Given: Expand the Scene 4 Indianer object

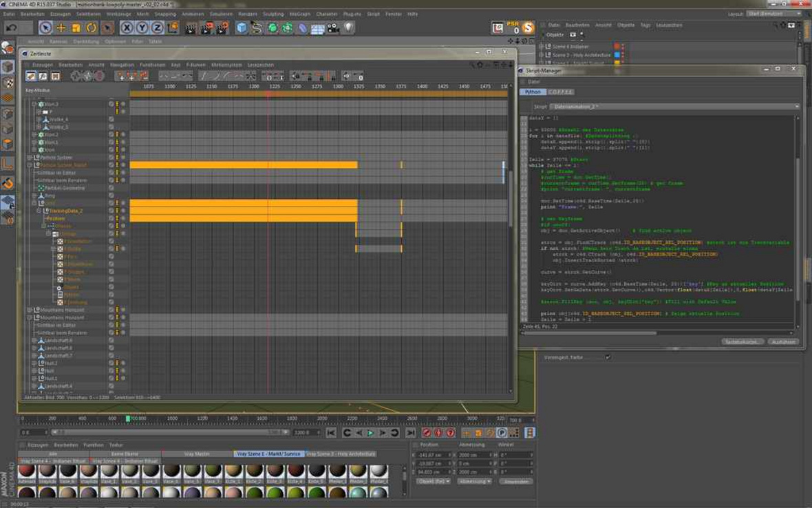Looking at the screenshot, I should tap(542, 47).
